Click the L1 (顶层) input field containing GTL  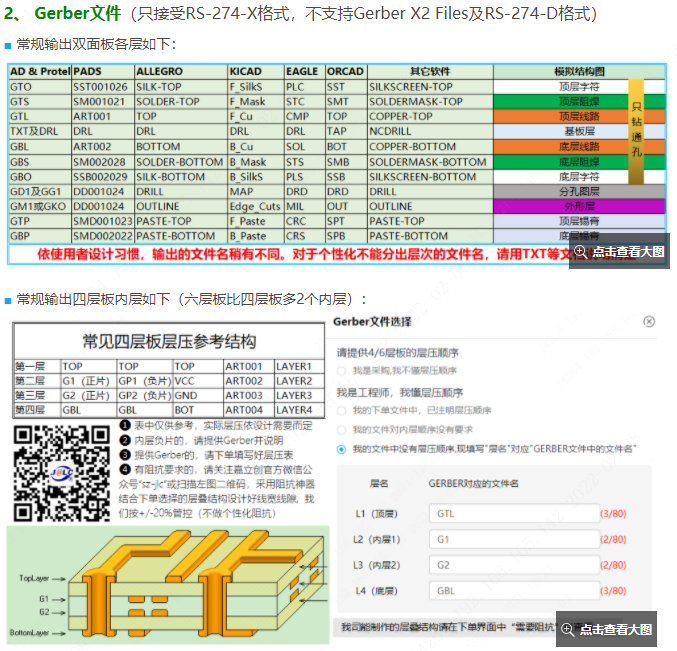511,513
